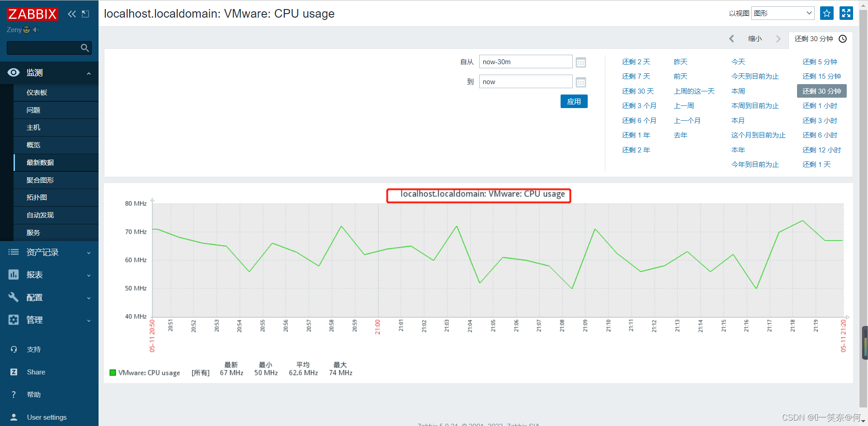This screenshot has width=868, height=426.
Task: Collapse the 监测 menu section
Action: tap(89, 73)
